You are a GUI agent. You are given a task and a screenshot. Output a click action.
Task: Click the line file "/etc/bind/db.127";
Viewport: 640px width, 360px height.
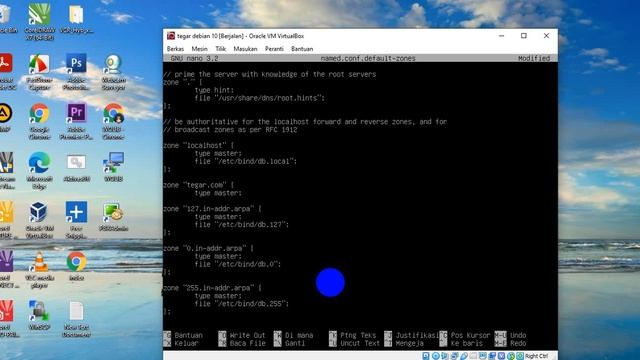(242, 224)
